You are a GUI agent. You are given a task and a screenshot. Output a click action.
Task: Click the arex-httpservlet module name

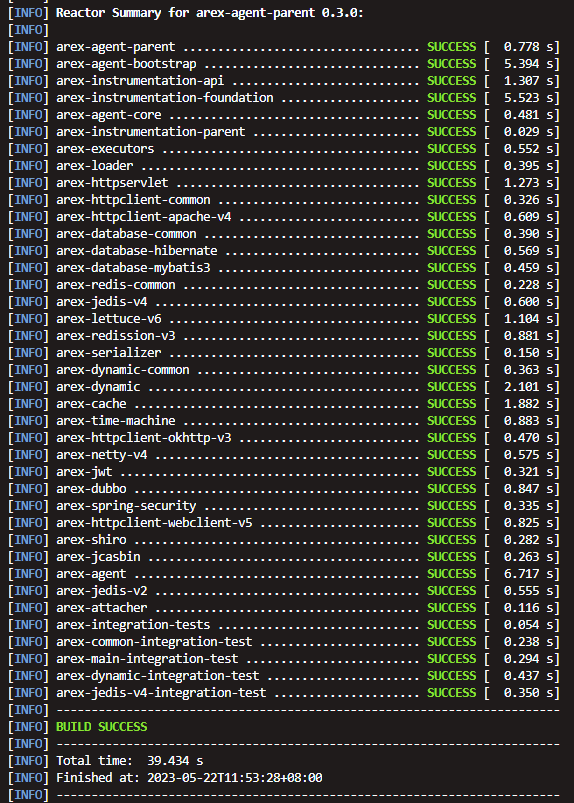[112, 182]
